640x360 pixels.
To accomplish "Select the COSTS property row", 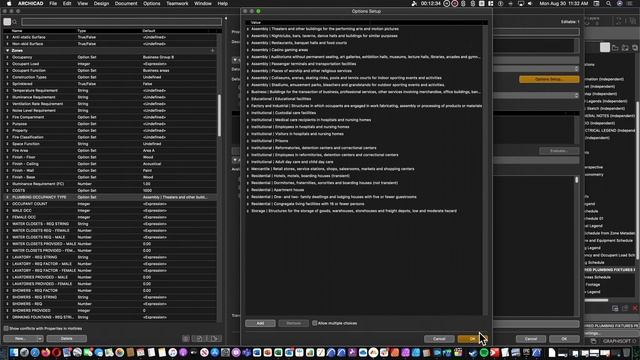I will pyautogui.click(x=110, y=191).
